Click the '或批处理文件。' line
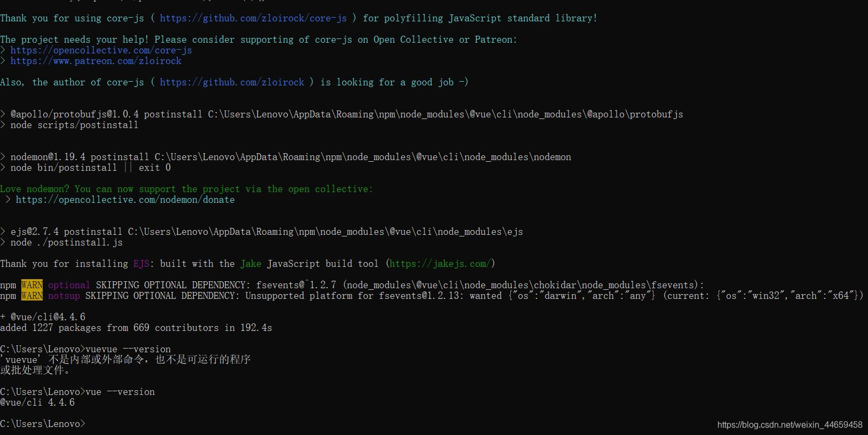The height and width of the screenshot is (435, 868). pos(35,370)
